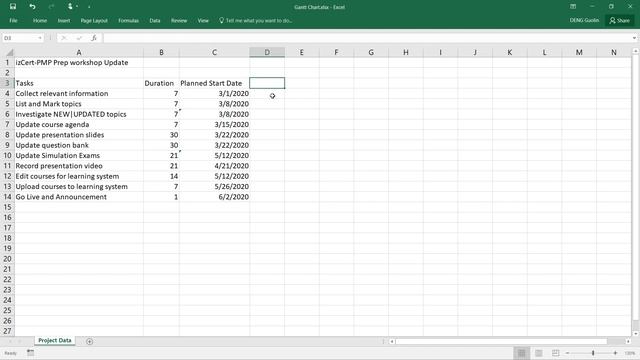Zoom in with plus button
The image size is (640, 360).
click(x=615, y=353)
